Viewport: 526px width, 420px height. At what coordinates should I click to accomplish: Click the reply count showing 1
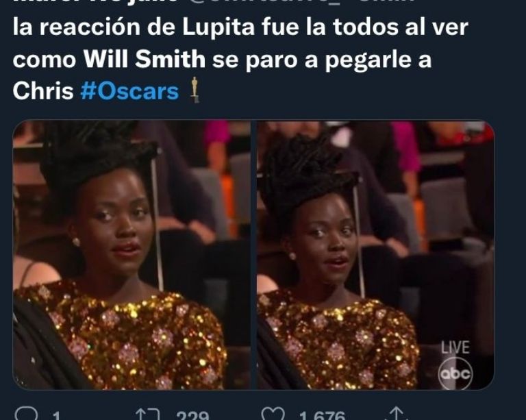(56, 415)
